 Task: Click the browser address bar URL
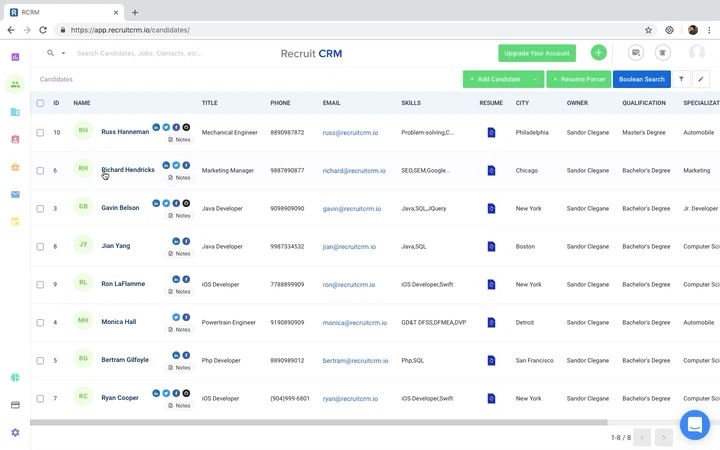(130, 30)
